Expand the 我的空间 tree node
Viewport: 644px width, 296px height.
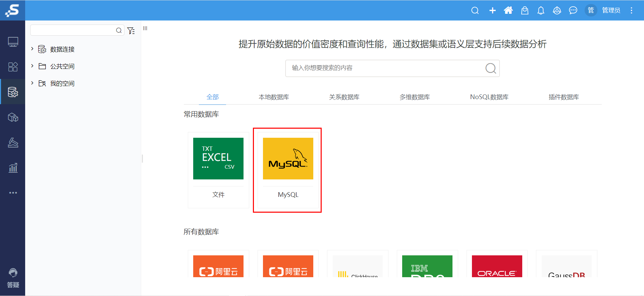pyautogui.click(x=32, y=83)
